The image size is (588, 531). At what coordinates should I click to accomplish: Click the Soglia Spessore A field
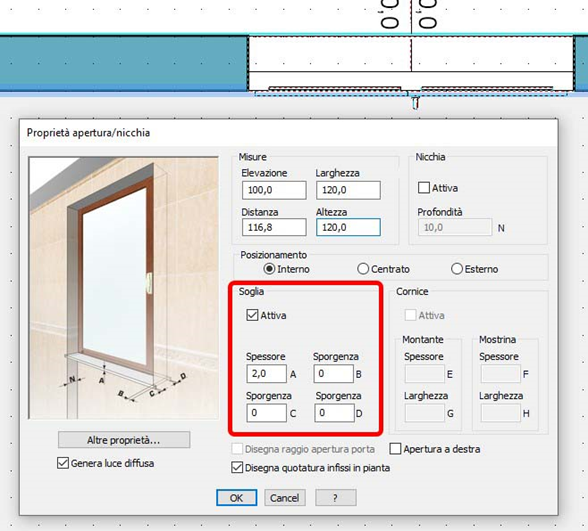[267, 374]
